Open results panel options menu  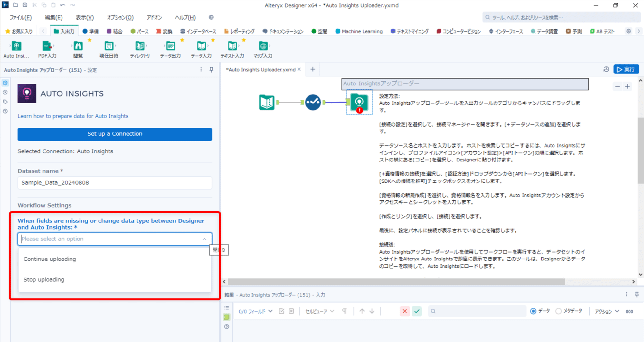point(626,294)
